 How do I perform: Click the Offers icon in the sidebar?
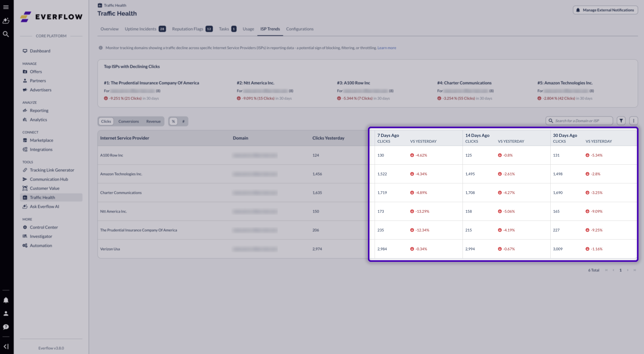point(25,72)
